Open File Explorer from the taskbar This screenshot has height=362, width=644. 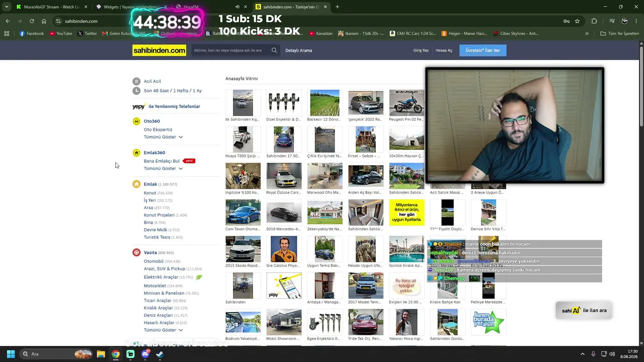point(101,354)
